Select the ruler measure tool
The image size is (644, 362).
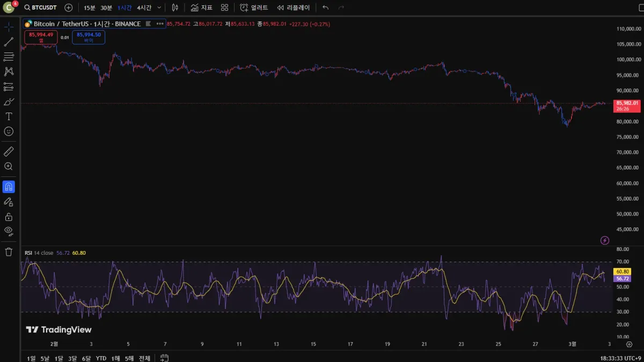(9, 152)
